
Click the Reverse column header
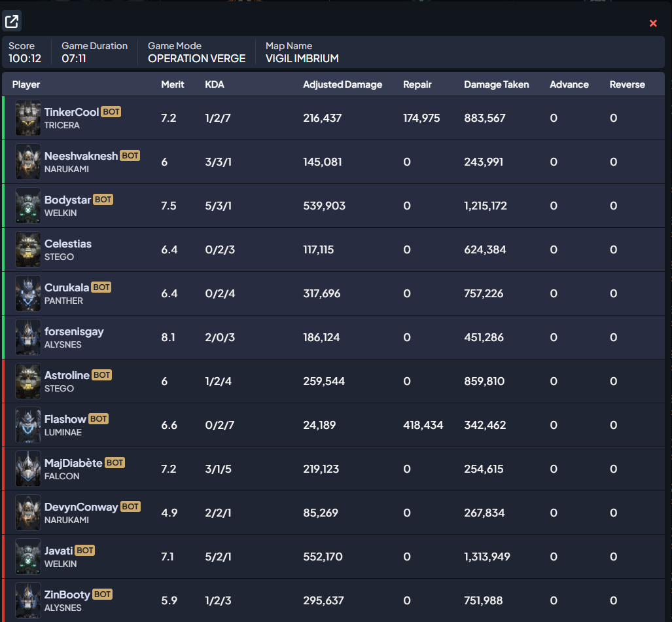click(627, 84)
